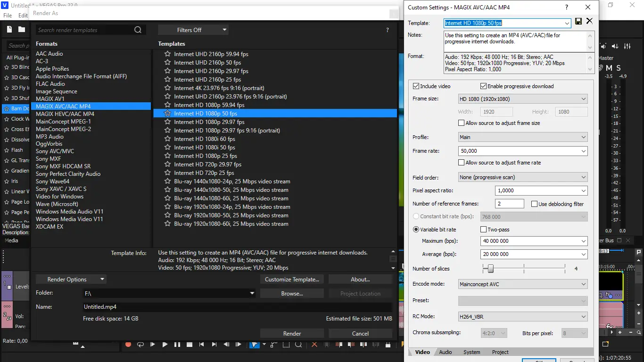Viewport: 644px width, 362px height.
Task: Click the search magnifier in render templates
Action: (x=138, y=30)
